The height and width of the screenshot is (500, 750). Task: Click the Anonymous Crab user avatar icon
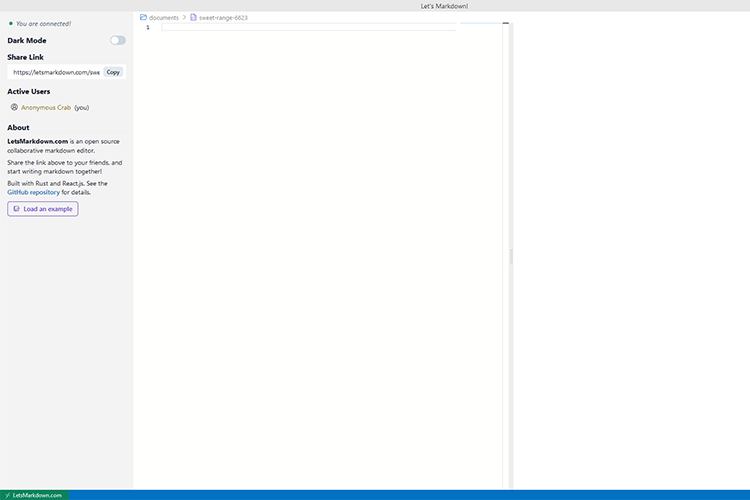[x=14, y=107]
